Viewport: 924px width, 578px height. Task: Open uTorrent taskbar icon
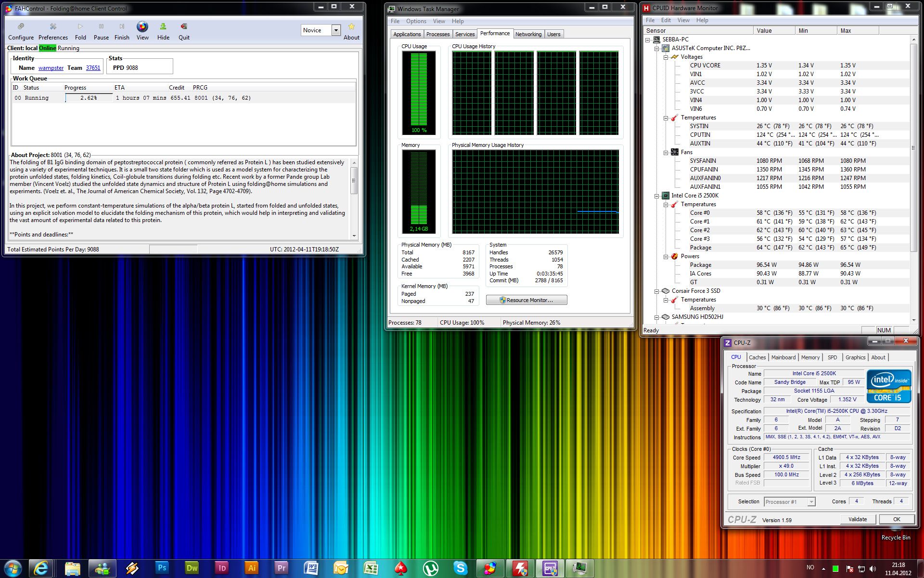pos(430,568)
